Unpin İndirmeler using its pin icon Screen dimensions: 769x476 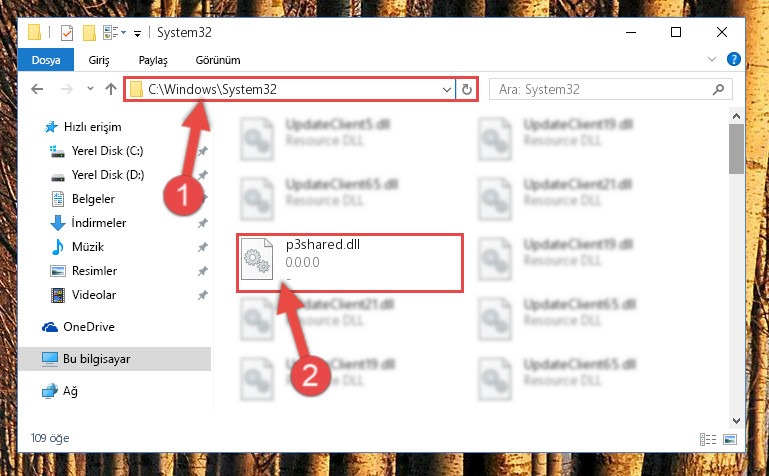point(203,223)
